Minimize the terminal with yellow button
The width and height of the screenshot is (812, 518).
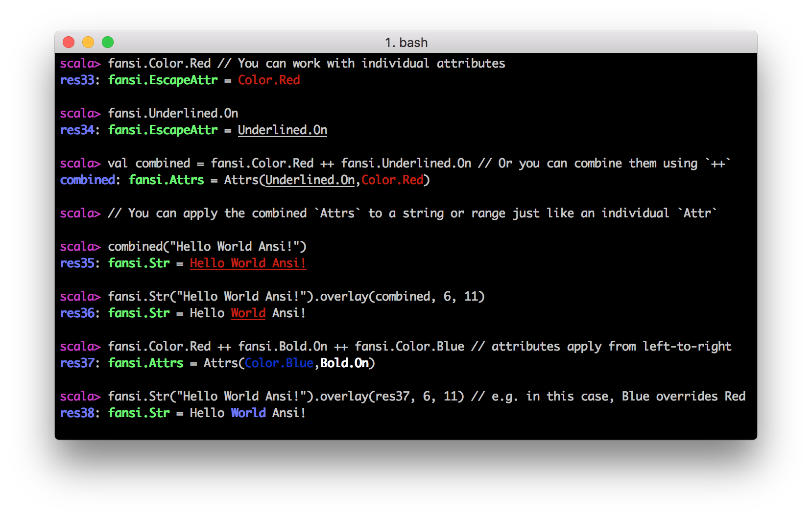point(88,42)
